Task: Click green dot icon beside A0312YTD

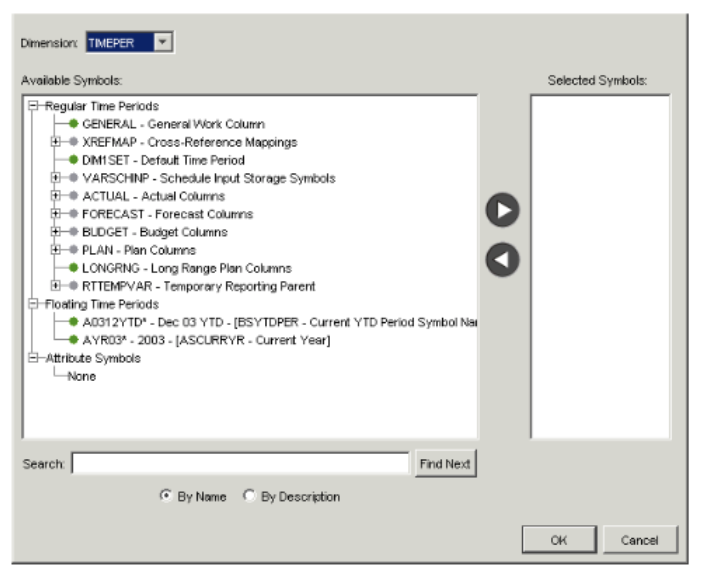Action: click(74, 322)
